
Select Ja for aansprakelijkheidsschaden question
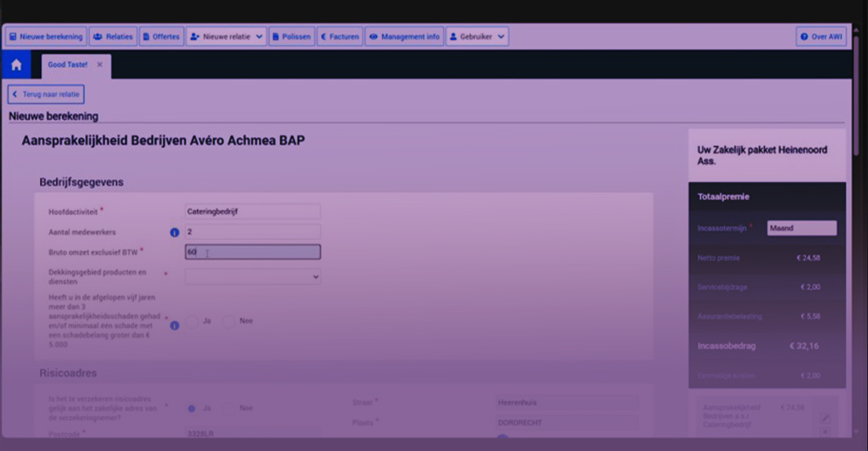click(192, 321)
